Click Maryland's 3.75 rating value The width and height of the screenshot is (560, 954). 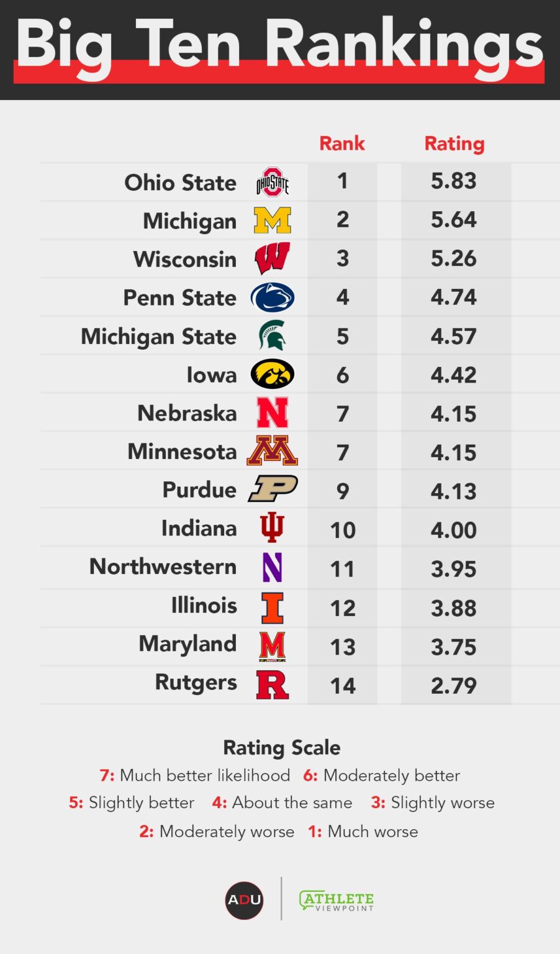pos(454,647)
